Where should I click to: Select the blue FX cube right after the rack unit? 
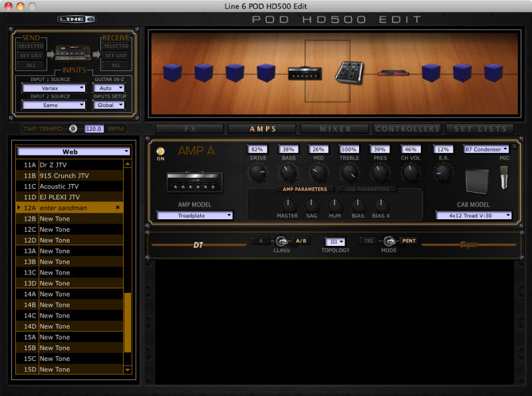point(431,72)
